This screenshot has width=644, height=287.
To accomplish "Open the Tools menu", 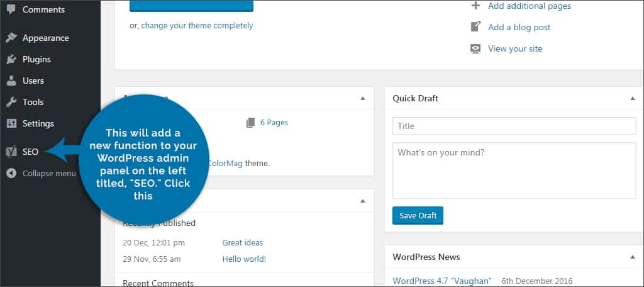I will pos(33,102).
